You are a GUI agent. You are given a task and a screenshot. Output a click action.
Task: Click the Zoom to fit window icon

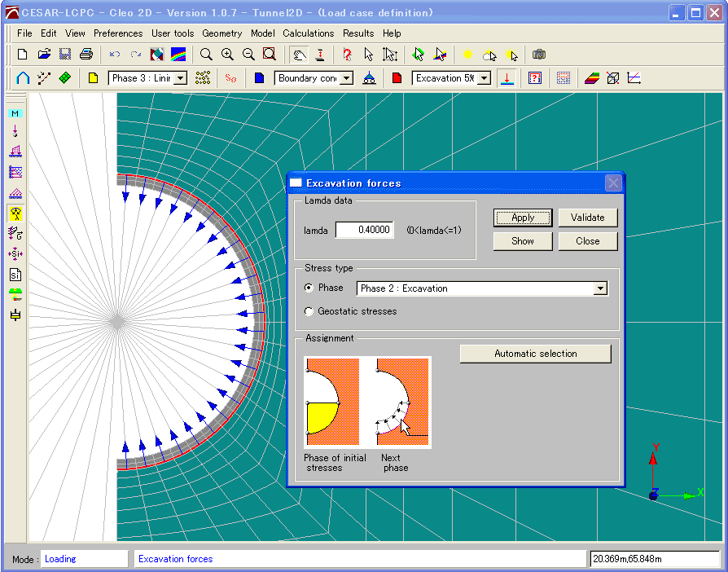point(270,55)
